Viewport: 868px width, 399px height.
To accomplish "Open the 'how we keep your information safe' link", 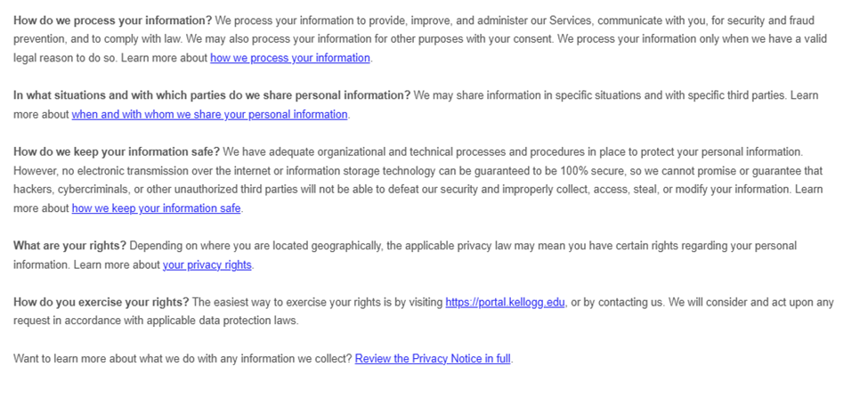I will click(x=157, y=208).
